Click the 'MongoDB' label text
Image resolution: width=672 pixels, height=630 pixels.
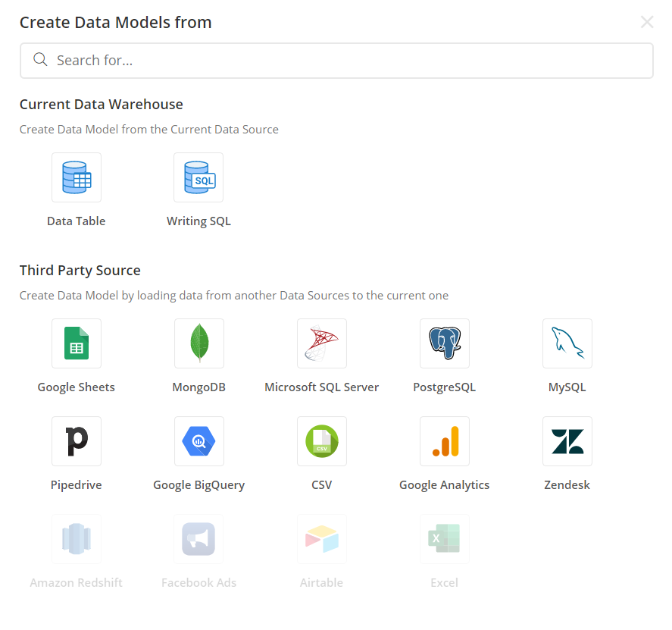[198, 387]
